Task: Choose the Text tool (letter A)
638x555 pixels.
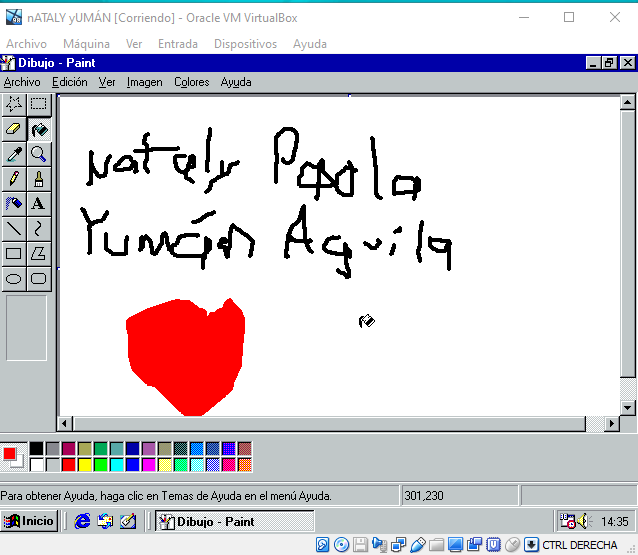Action: [x=38, y=204]
